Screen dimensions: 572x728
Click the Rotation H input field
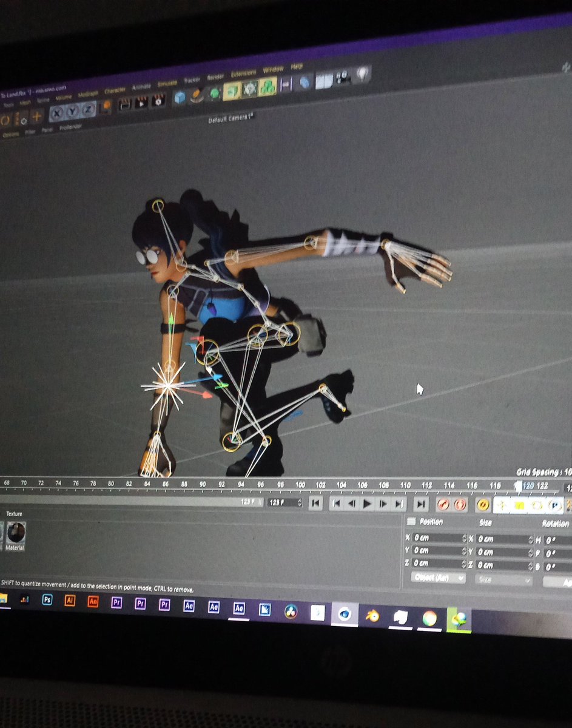tap(558, 540)
